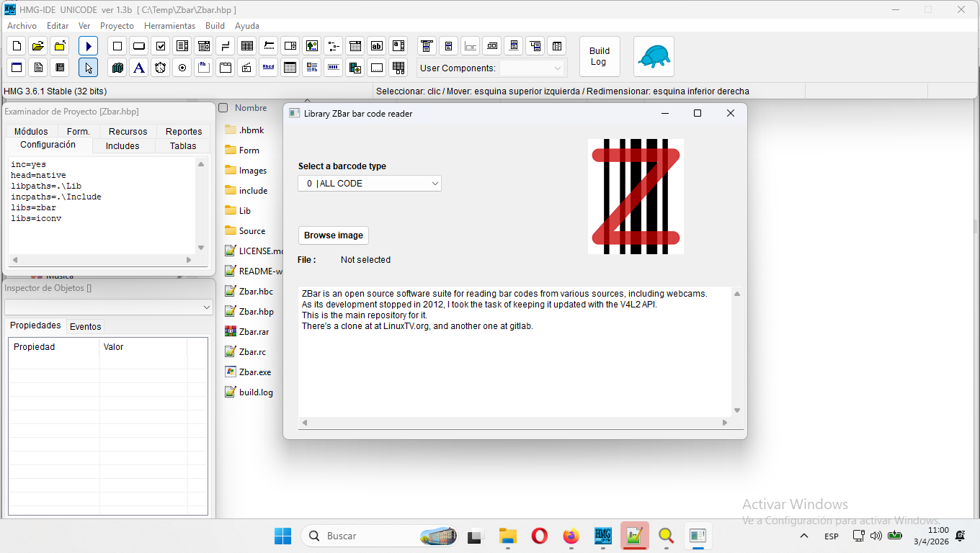Launch Opera browser from taskbar
The height and width of the screenshot is (553, 980).
pyautogui.click(x=540, y=536)
